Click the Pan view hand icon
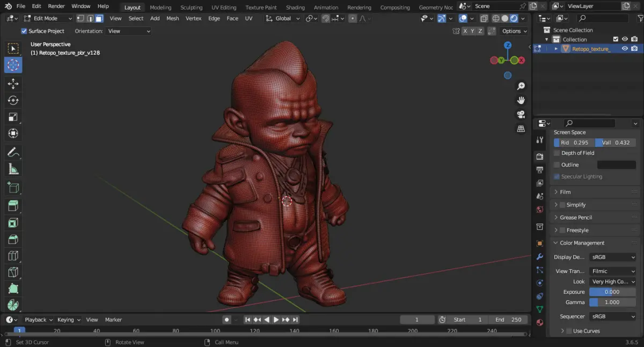This screenshot has height=347, width=644. (x=521, y=100)
